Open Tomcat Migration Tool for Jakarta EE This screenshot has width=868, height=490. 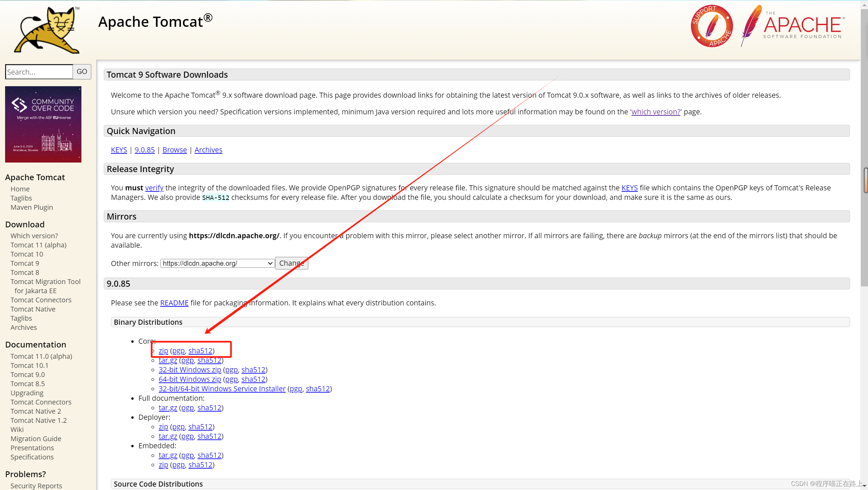45,286
